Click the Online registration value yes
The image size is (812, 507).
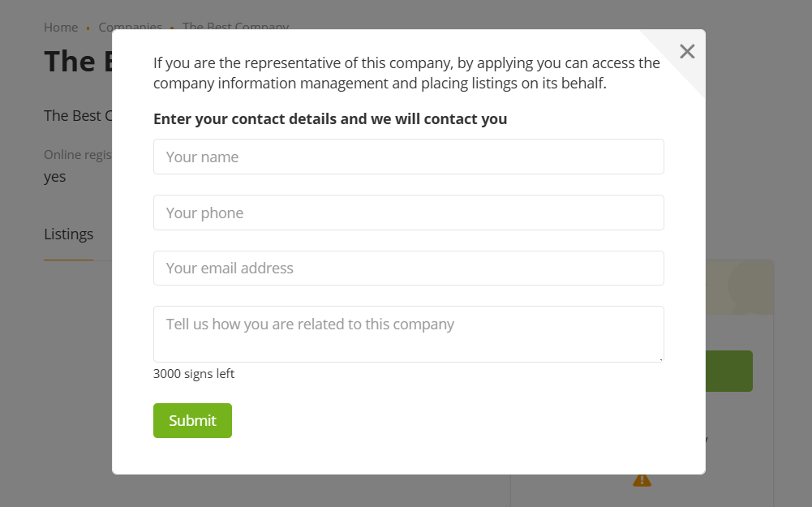(55, 177)
